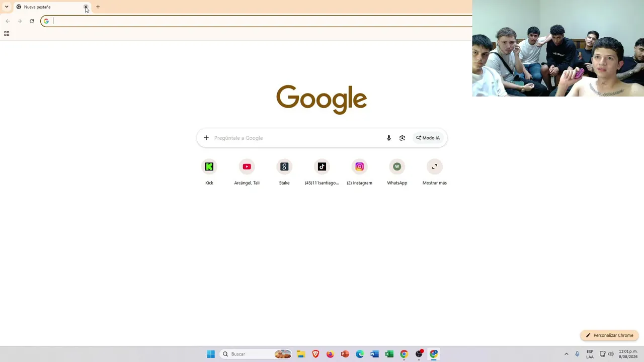Viewport: 644px width, 362px height.
Task: Open Modo IA search mode
Action: (x=428, y=138)
